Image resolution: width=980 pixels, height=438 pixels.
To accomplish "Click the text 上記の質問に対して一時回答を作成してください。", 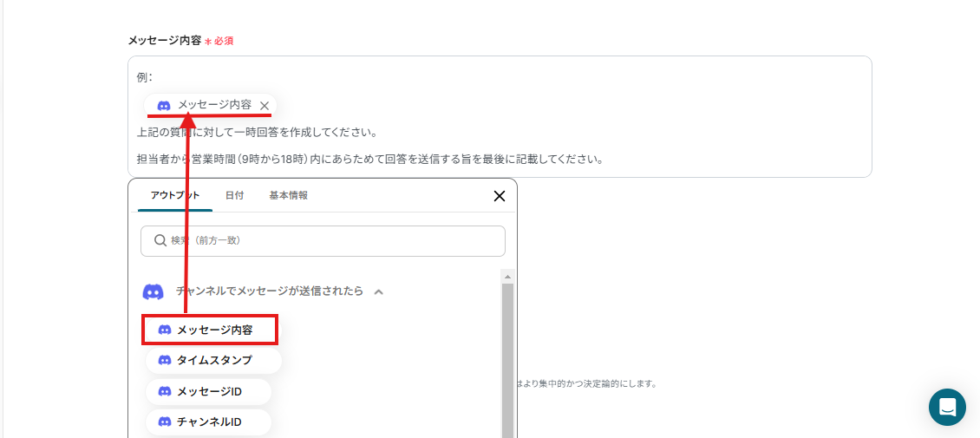I will coord(259,133).
